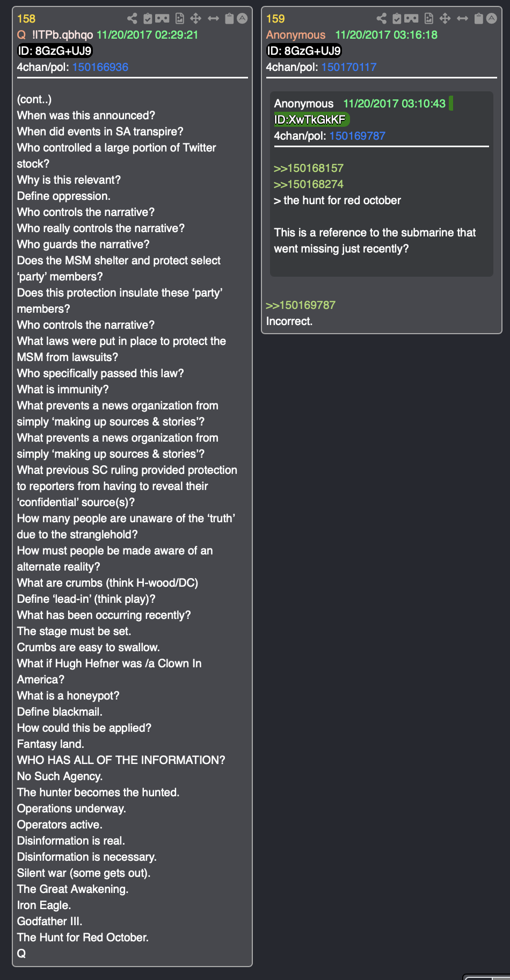Click the clipboard copy icon on post 158
This screenshot has height=980, width=510.
click(229, 19)
